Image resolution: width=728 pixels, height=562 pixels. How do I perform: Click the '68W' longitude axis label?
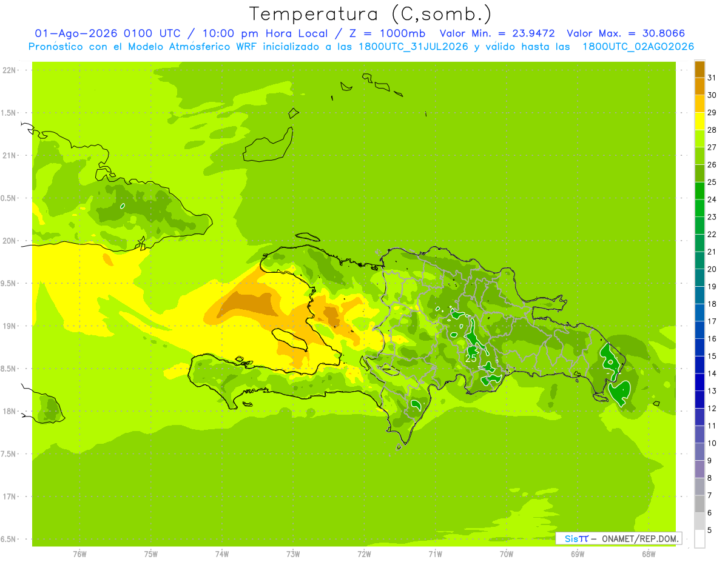coord(648,554)
